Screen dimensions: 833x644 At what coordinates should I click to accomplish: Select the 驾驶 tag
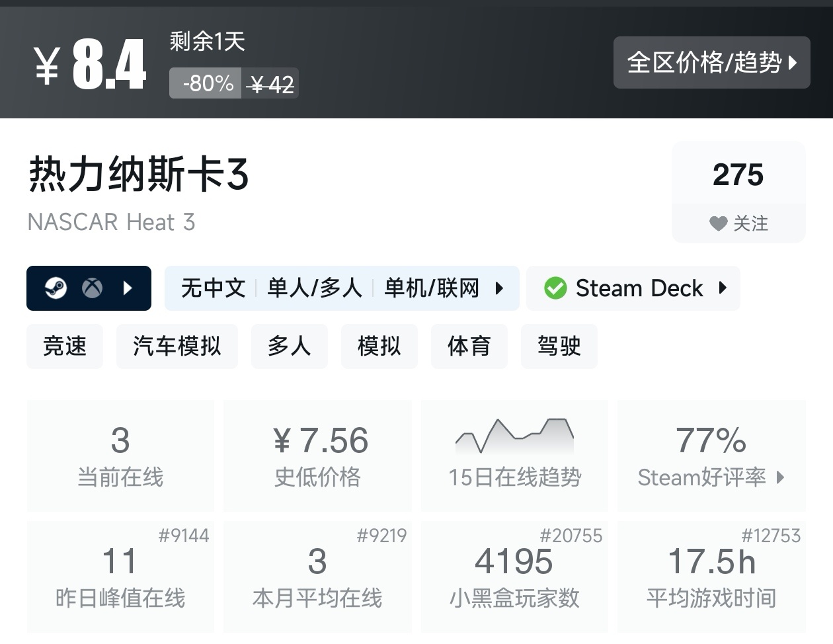(559, 346)
